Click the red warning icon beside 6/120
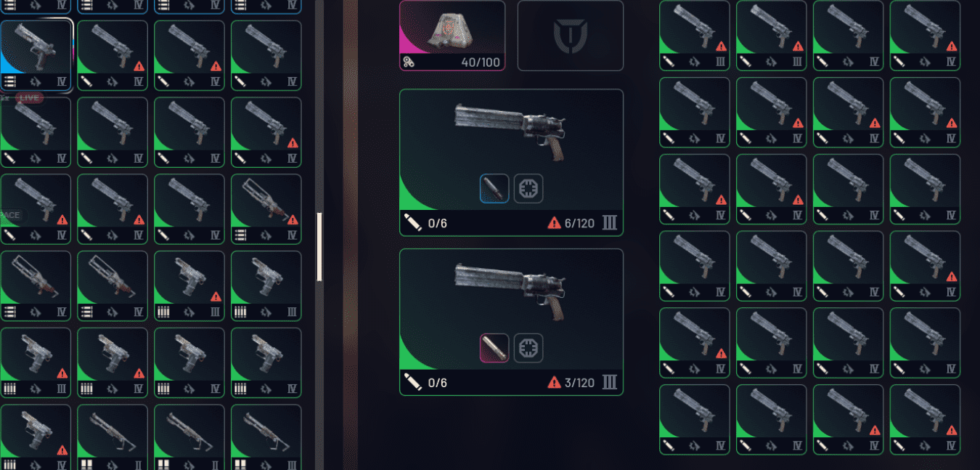980x470 pixels. pyautogui.click(x=554, y=223)
